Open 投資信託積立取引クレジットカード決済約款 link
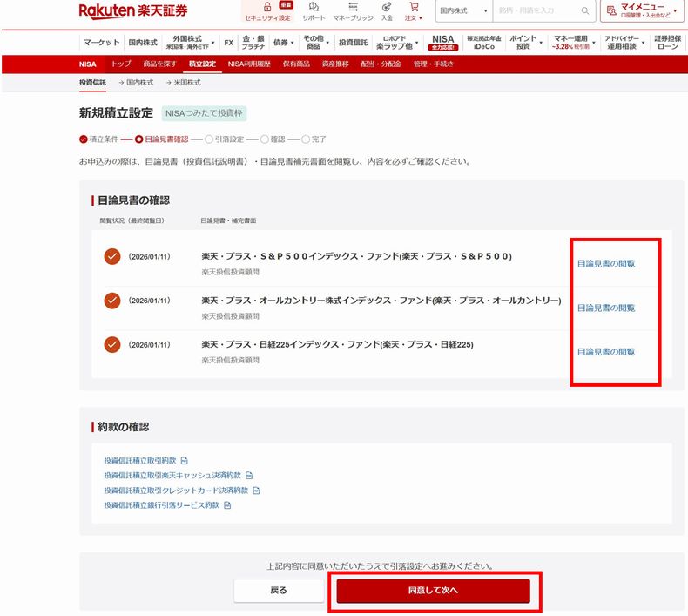The image size is (688, 616). click(176, 491)
